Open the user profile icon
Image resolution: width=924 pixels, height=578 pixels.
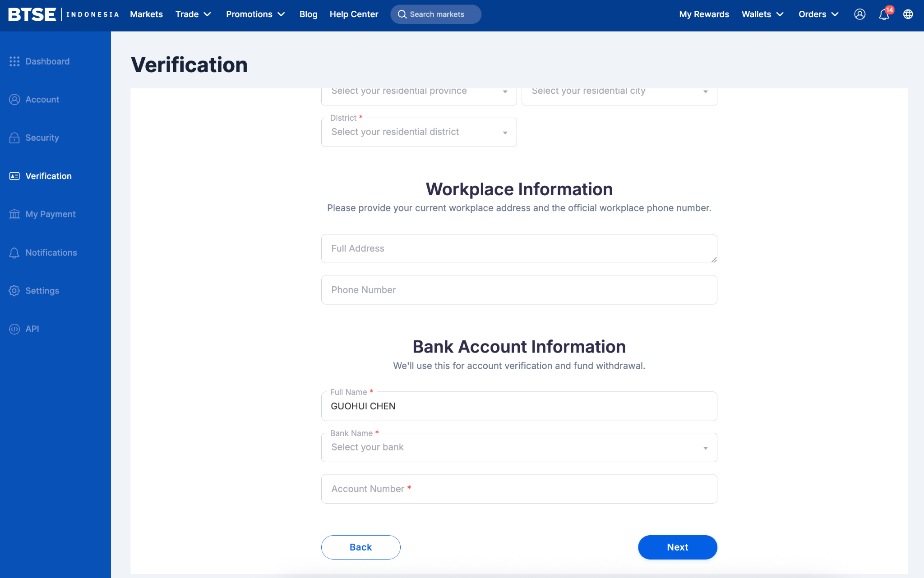(860, 14)
